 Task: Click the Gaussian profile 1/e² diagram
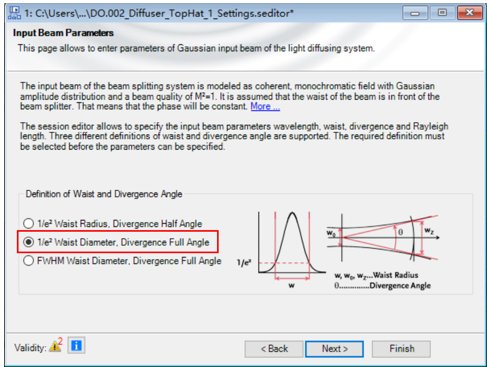coord(282,250)
